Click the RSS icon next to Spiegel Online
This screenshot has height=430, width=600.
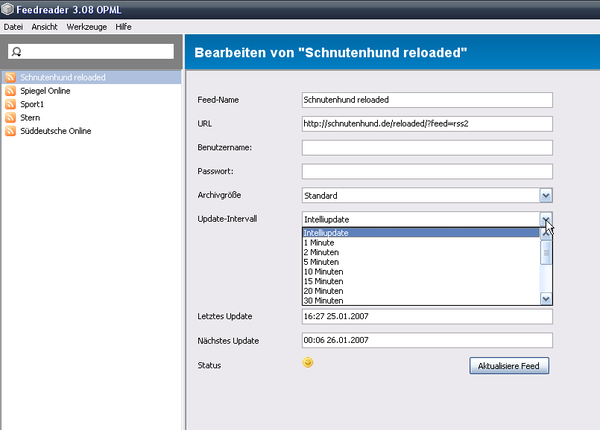(11, 91)
